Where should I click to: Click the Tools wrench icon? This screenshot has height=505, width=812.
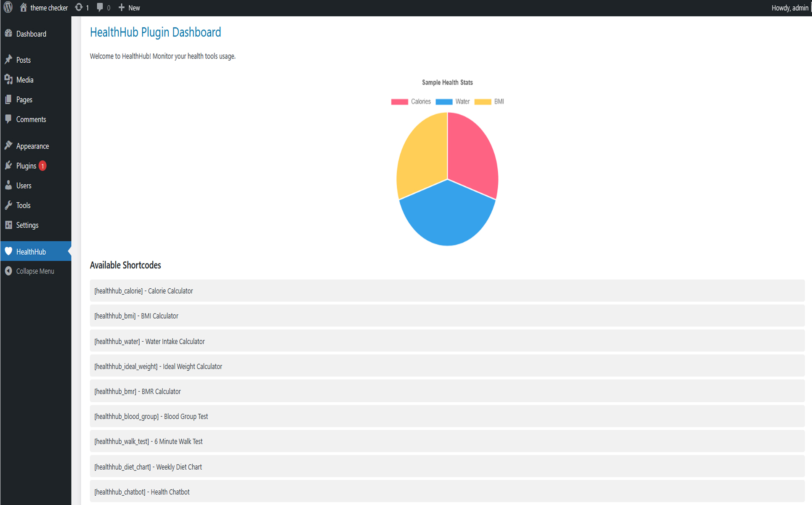click(x=8, y=205)
